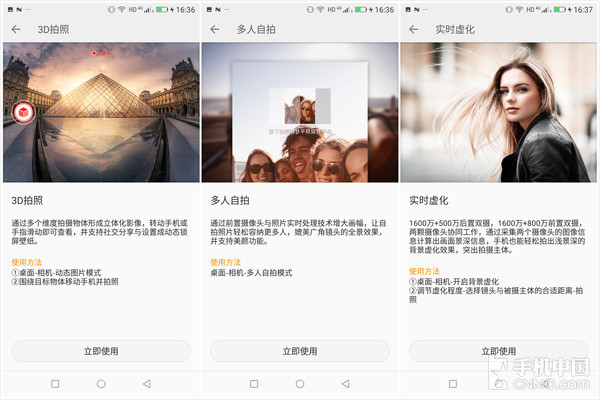The image size is (600, 400).
Task: Go back from the 多人自拍 screen
Action: (x=215, y=29)
